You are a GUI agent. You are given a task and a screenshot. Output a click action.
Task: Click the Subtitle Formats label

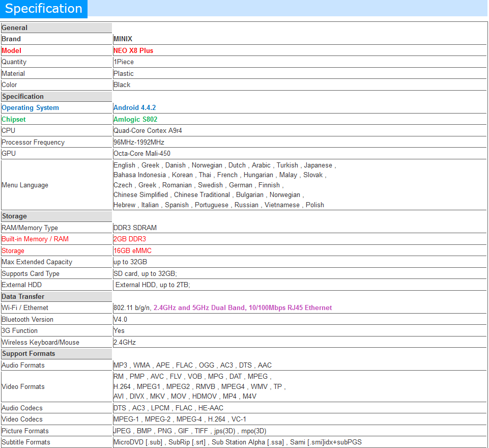point(26,442)
